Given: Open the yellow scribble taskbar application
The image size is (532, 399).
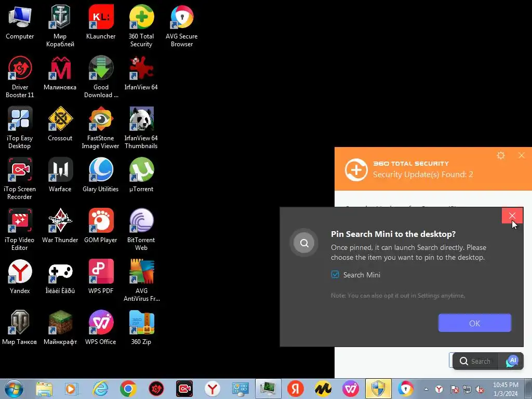Looking at the screenshot, I should [x=323, y=389].
